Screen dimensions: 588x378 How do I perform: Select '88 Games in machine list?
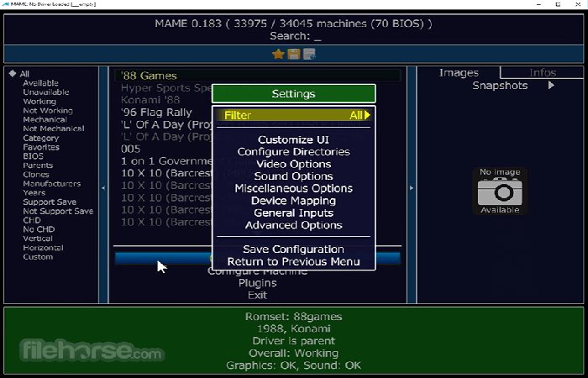pyautogui.click(x=257, y=76)
